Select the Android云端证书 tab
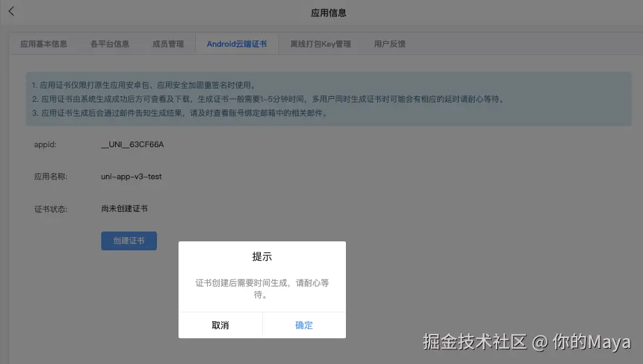 coord(236,44)
